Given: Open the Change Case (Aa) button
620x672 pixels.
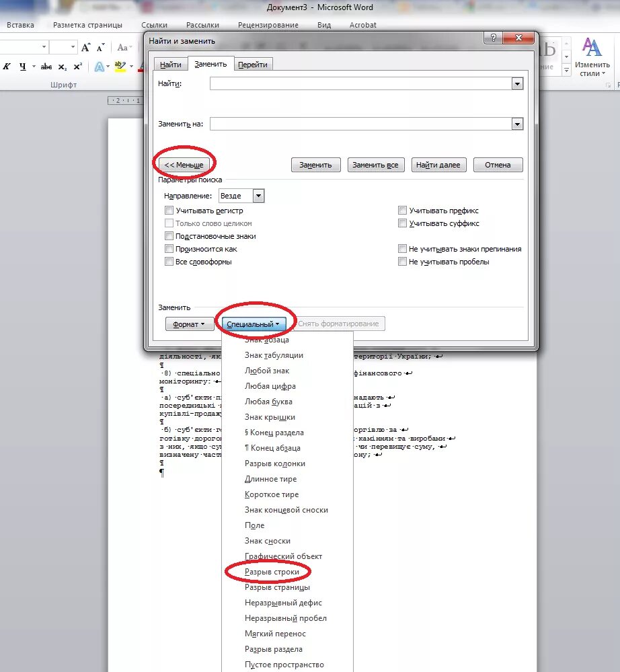Looking at the screenshot, I should click(124, 47).
